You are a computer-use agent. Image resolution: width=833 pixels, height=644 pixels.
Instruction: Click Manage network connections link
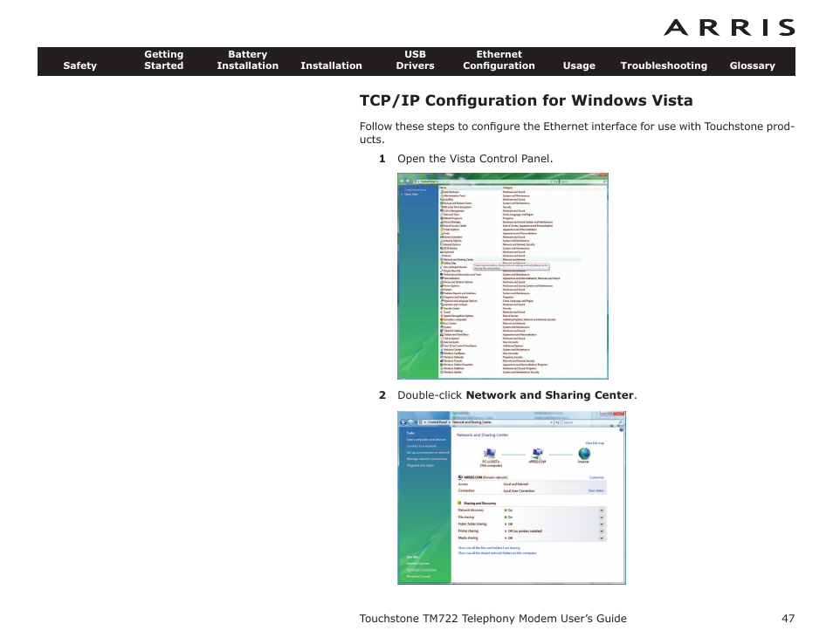(x=427, y=459)
